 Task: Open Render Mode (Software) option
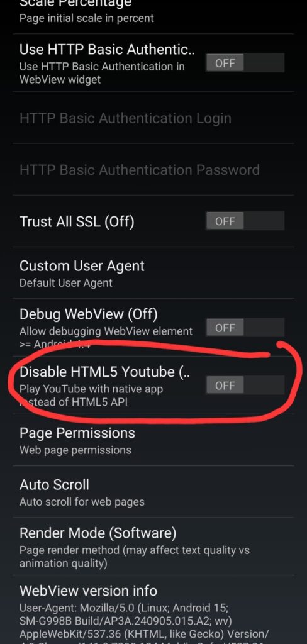(153, 548)
